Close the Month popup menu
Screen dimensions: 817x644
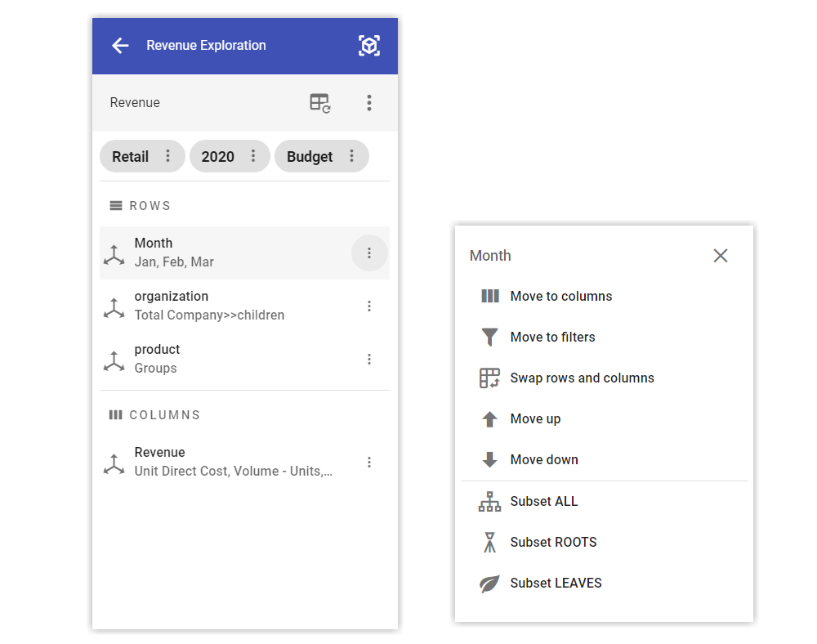click(x=721, y=256)
